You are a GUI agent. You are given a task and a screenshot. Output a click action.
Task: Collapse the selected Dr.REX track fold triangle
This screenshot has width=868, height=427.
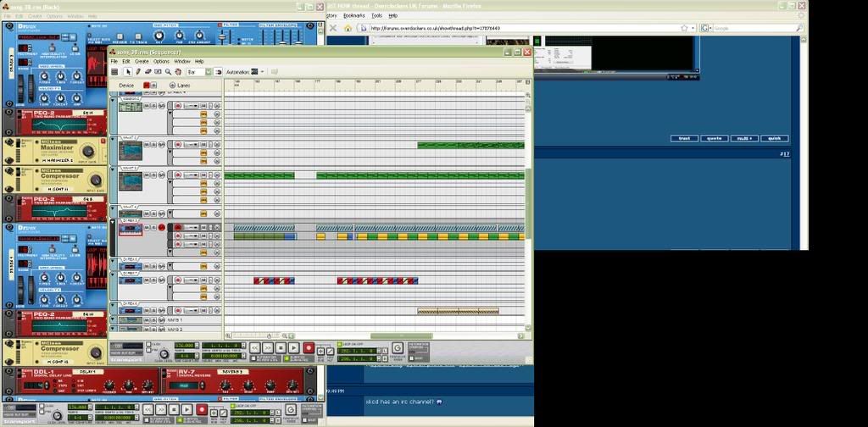click(113, 222)
